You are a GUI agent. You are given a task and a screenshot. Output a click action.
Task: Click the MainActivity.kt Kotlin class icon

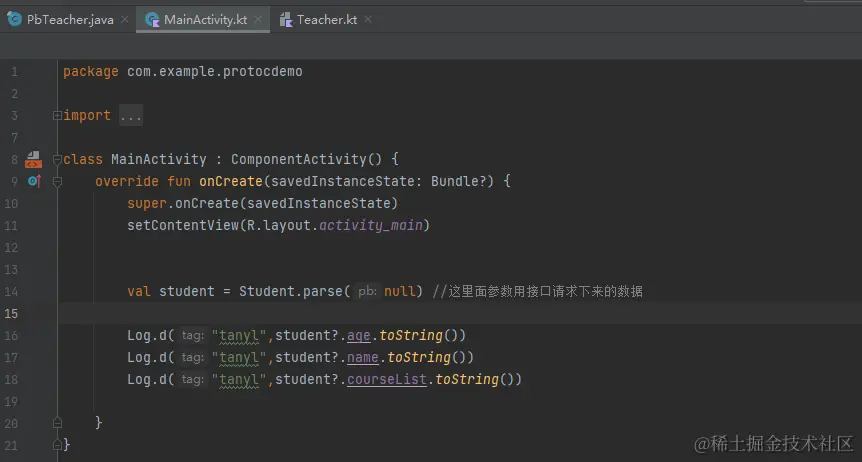pyautogui.click(x=152, y=20)
